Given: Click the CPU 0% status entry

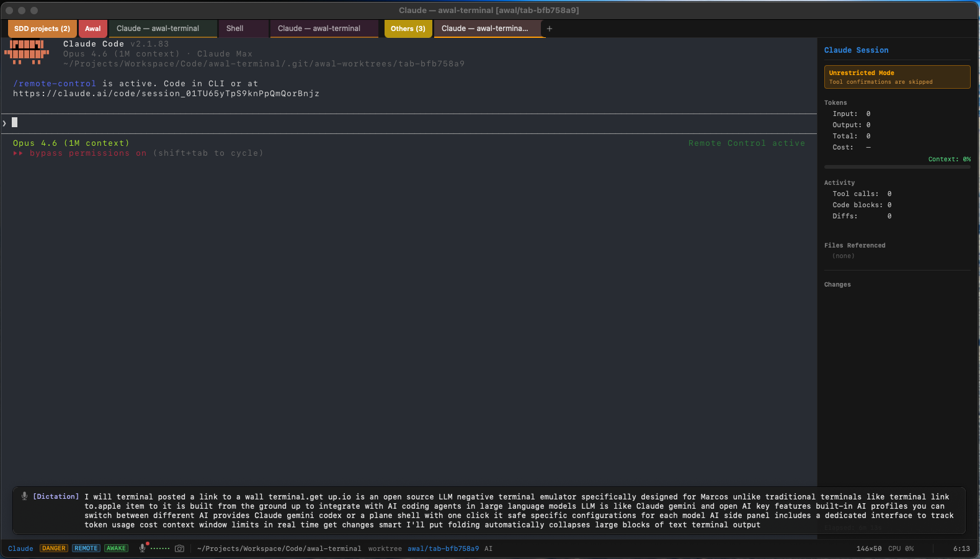Looking at the screenshot, I should tap(901, 548).
